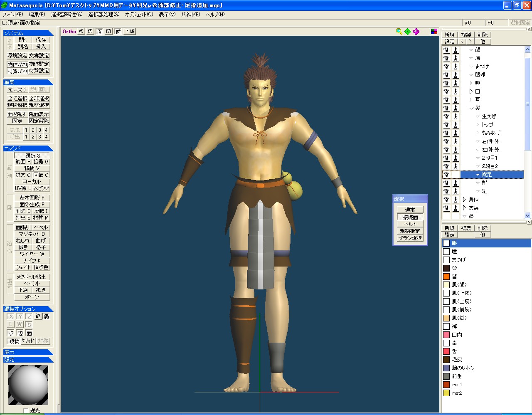Toggle the lock icon for 生え際 object
Viewport: 532px width, 415px height.
tap(456, 116)
